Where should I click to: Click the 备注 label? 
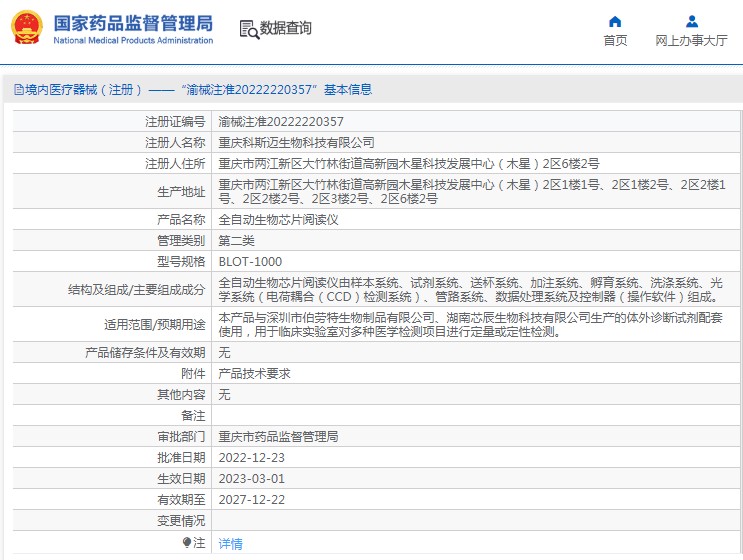tap(193, 415)
